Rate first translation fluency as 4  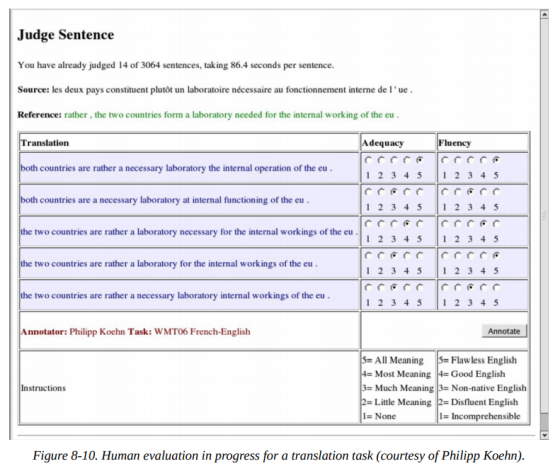[483, 160]
